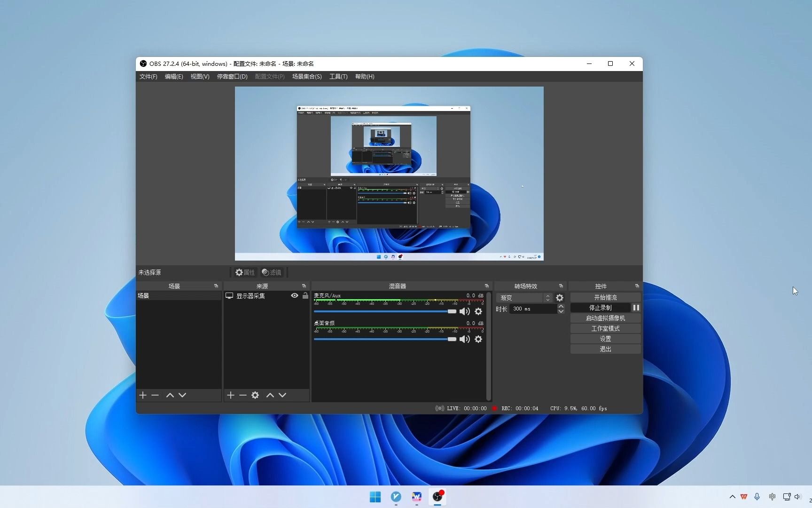Open transition properties gear next to 渐变
The image size is (812, 508).
(x=560, y=298)
